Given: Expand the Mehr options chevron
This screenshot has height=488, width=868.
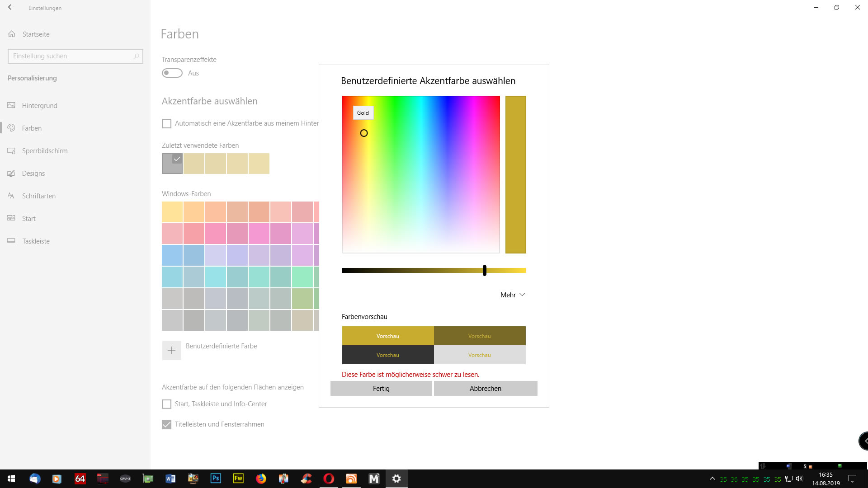Looking at the screenshot, I should pyautogui.click(x=522, y=295).
